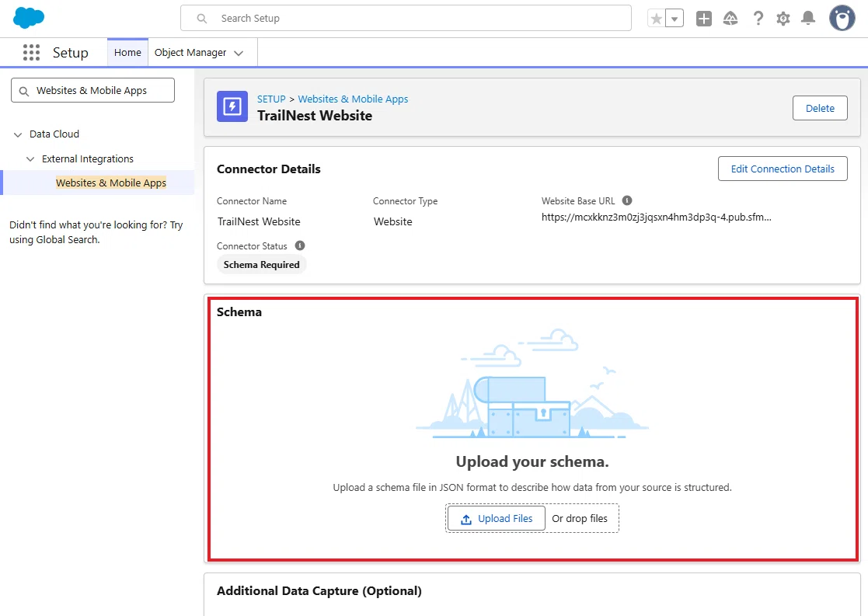Click the Upload Files button

pos(496,519)
